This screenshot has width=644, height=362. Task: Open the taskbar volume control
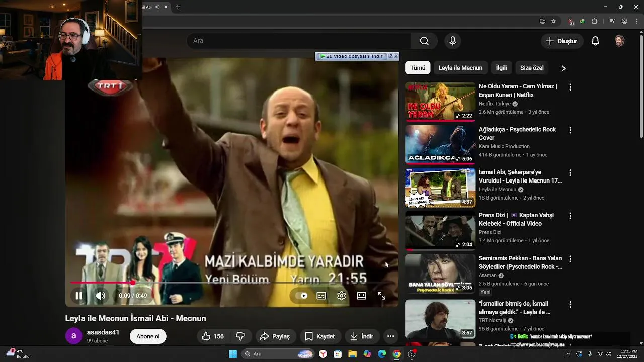coord(609,354)
